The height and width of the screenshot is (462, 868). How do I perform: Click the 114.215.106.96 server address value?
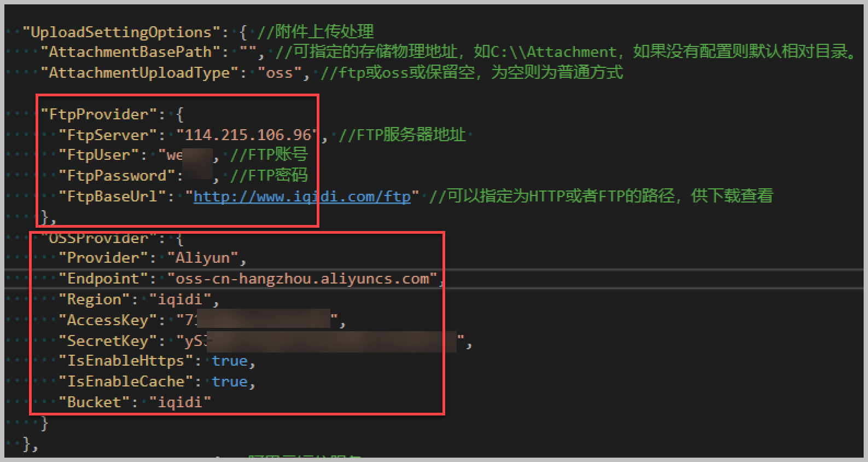pyautogui.click(x=248, y=135)
